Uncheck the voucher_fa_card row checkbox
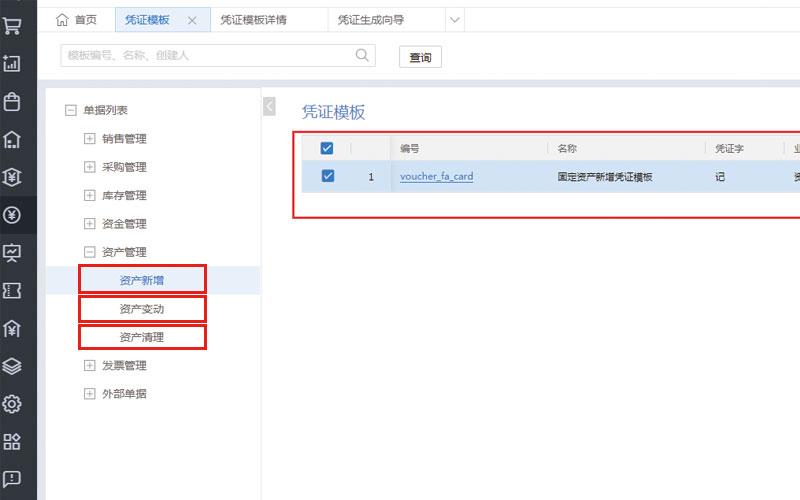 pyautogui.click(x=327, y=176)
